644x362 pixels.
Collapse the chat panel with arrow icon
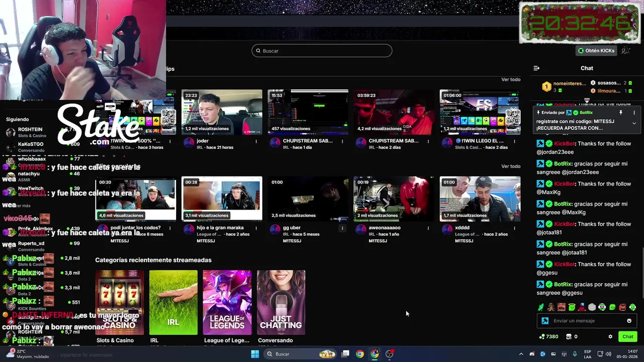click(536, 68)
